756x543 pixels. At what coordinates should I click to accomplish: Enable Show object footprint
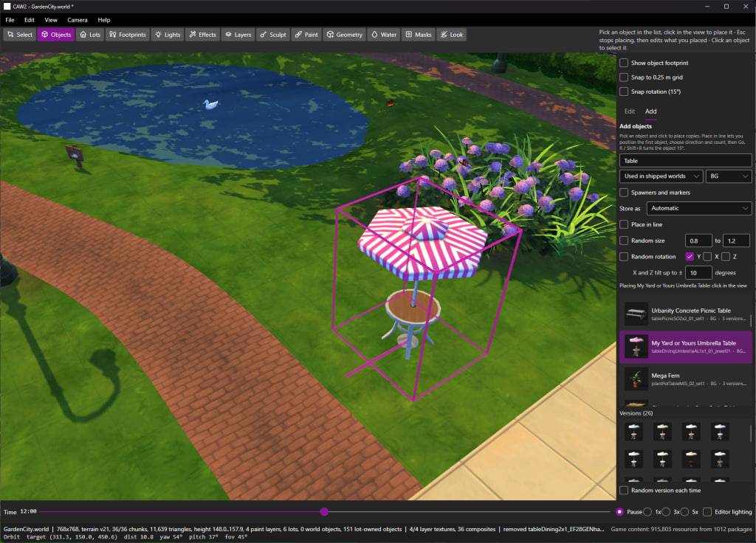[x=624, y=63]
